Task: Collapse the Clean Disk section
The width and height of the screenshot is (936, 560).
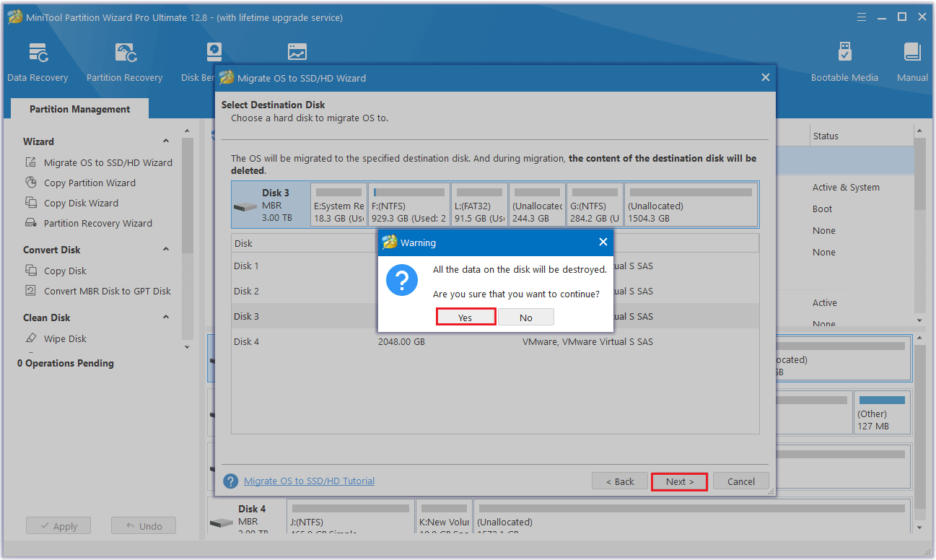Action: (166, 318)
